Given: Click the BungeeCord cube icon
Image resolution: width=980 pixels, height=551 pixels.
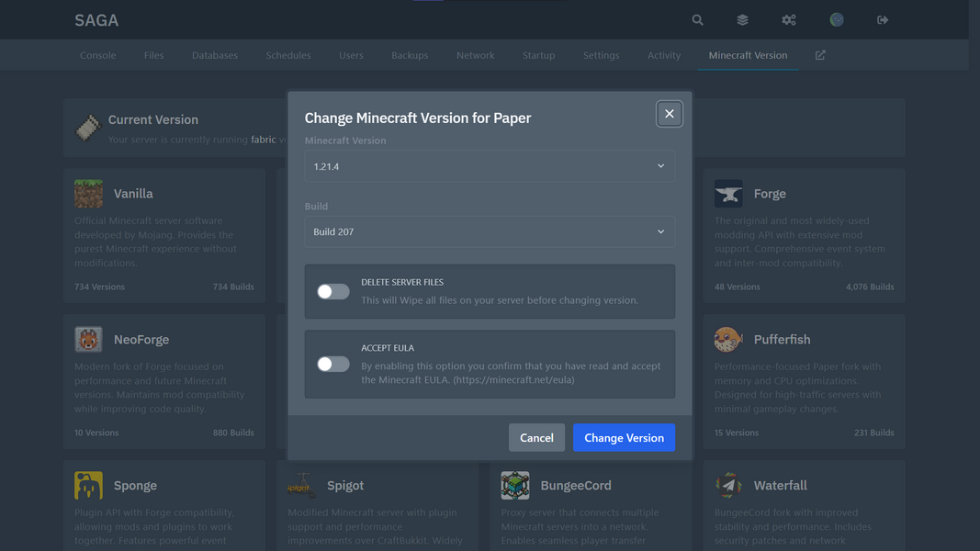Looking at the screenshot, I should [x=515, y=486].
